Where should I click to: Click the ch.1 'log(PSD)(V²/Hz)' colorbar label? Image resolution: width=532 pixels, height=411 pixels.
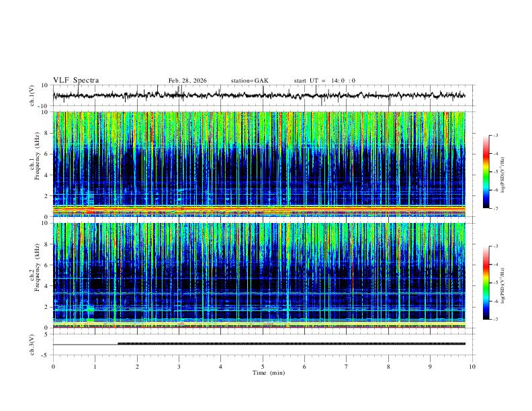pos(503,175)
